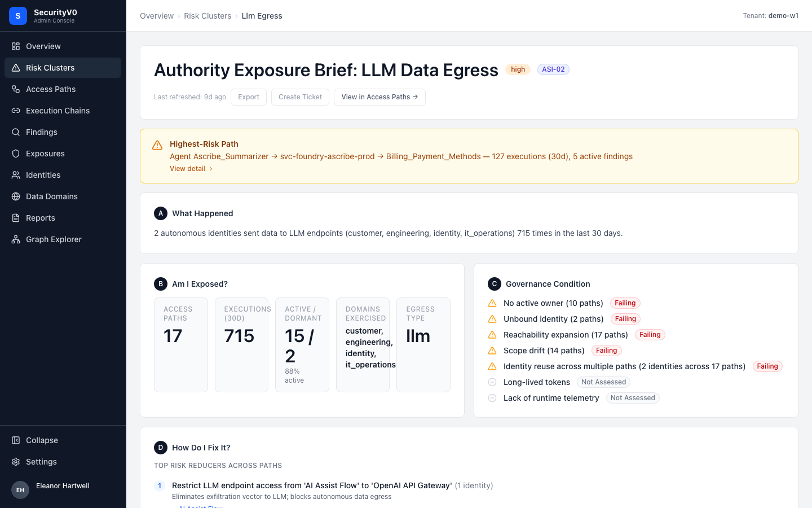Open the Identities people icon
Image resolution: width=812 pixels, height=508 pixels.
[16, 175]
